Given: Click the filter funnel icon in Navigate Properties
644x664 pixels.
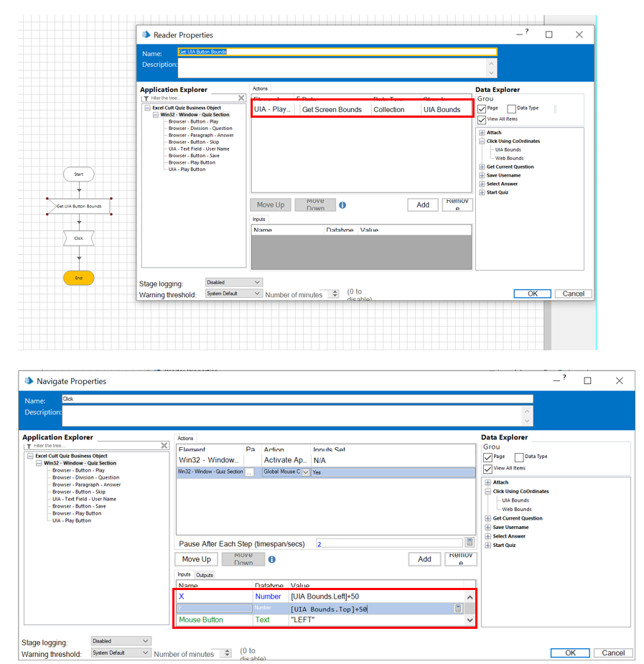Looking at the screenshot, I should (29, 446).
